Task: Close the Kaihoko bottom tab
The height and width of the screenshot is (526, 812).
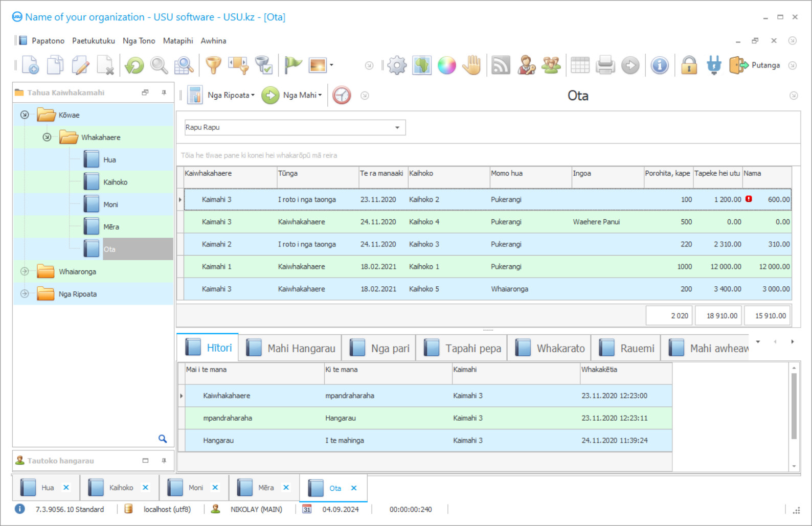Action: 145,488
